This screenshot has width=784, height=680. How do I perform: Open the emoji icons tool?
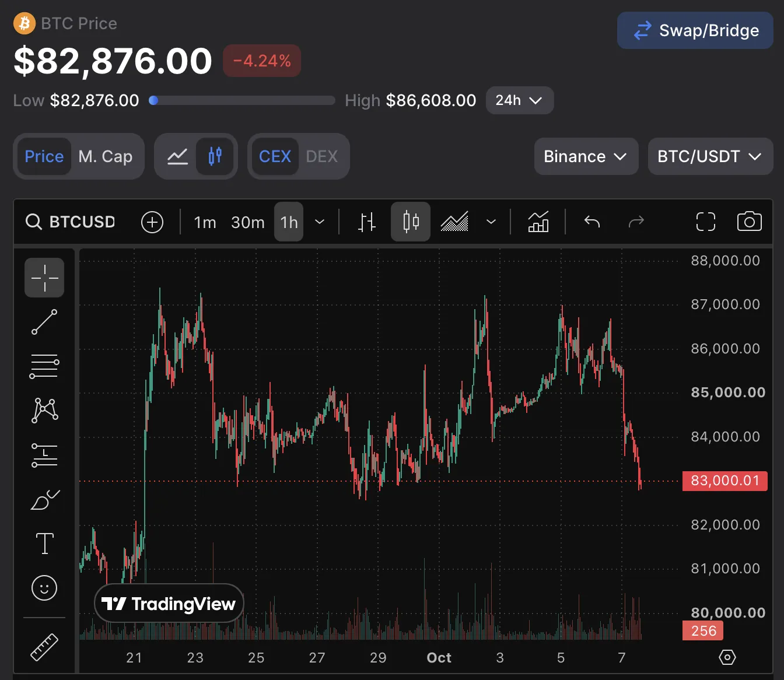(x=44, y=588)
